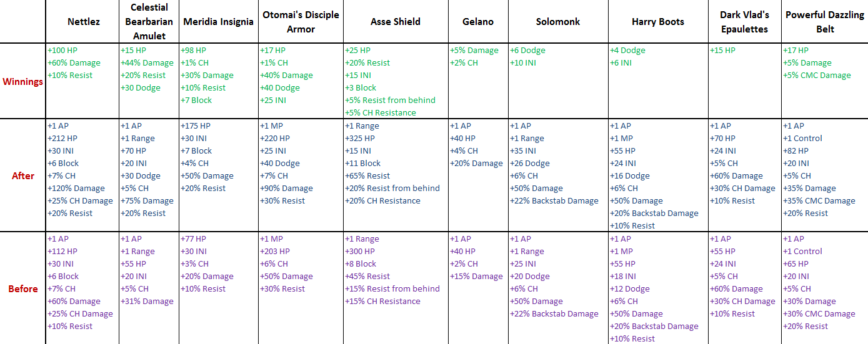The width and height of the screenshot is (868, 344).
Task: Select the Before row label
Action: click(23, 288)
